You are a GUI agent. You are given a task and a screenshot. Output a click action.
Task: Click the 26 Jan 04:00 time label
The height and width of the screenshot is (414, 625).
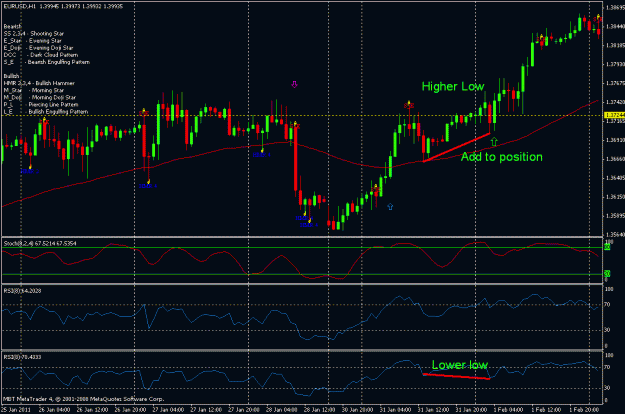coord(55,410)
